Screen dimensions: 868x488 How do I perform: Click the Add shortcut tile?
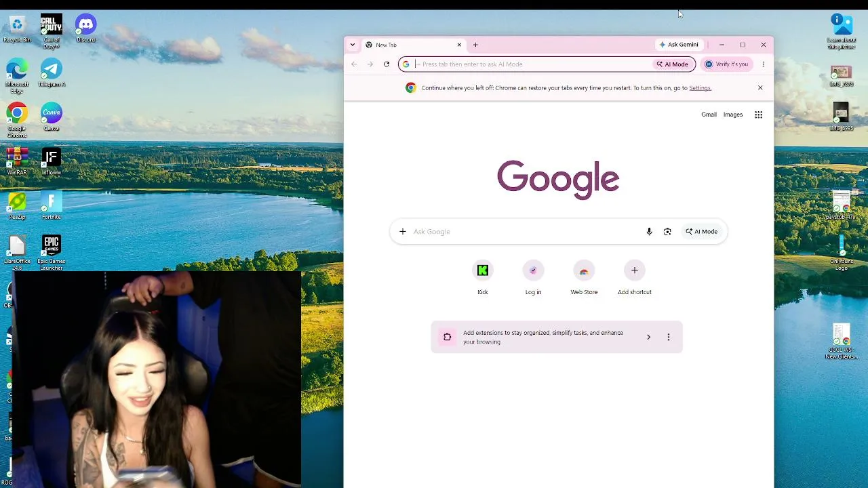pyautogui.click(x=635, y=279)
